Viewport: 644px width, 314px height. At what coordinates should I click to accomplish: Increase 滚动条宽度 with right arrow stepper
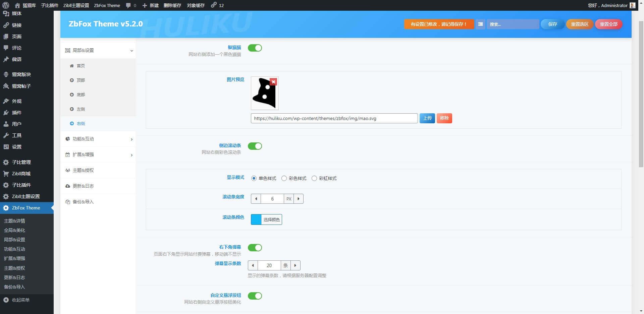coord(299,199)
